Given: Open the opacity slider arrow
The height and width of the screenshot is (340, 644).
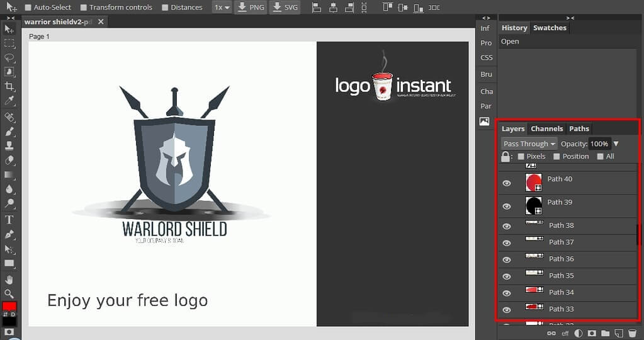Looking at the screenshot, I should 616,144.
